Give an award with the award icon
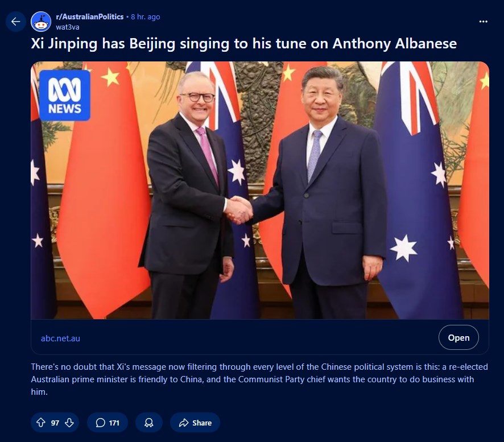 [149, 423]
